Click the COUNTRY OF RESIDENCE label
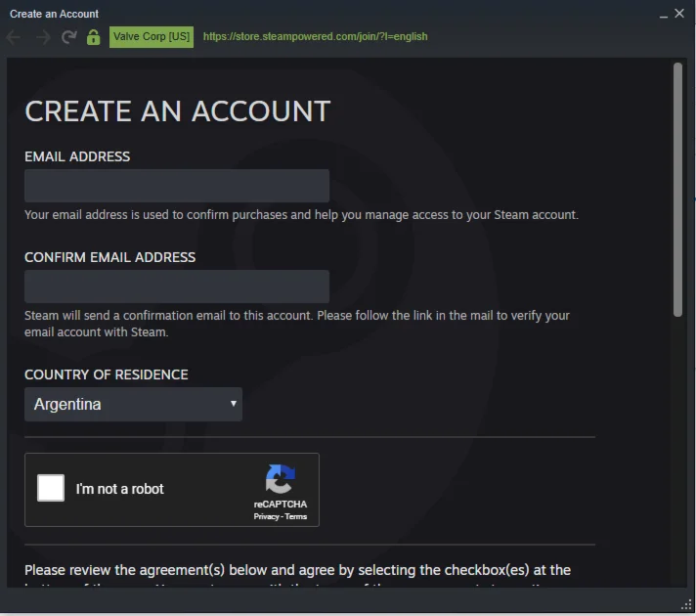 [107, 374]
